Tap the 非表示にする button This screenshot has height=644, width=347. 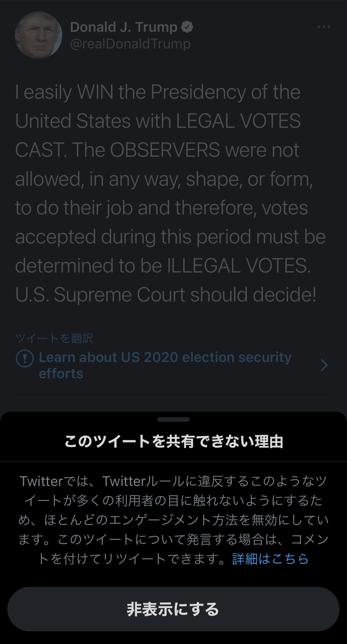pos(173,609)
